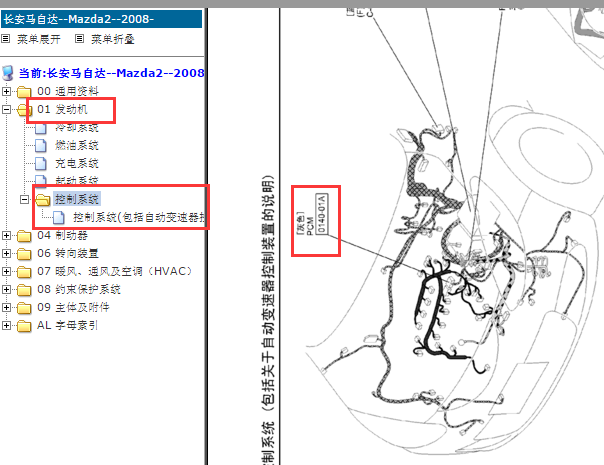
Task: Click the 起动系统 document icon
Action: [41, 181]
